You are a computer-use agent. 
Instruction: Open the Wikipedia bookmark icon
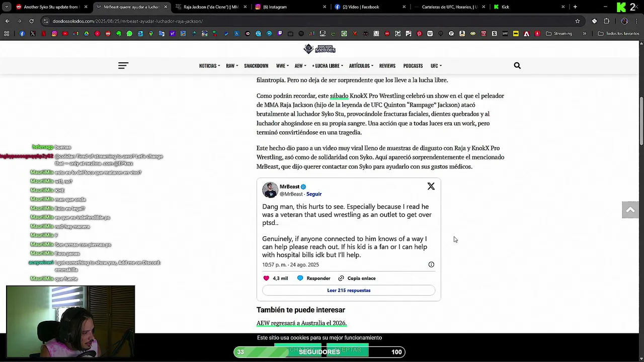click(430, 34)
